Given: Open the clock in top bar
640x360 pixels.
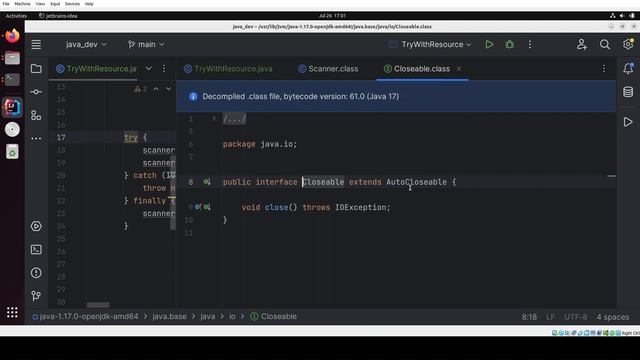Looking at the screenshot, I should click(x=332, y=16).
